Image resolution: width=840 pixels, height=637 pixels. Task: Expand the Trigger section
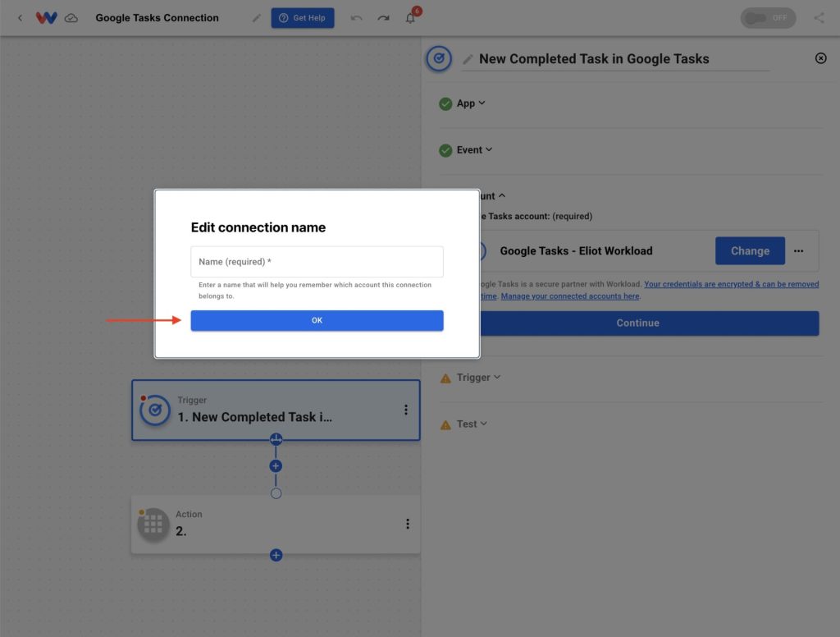[478, 378]
